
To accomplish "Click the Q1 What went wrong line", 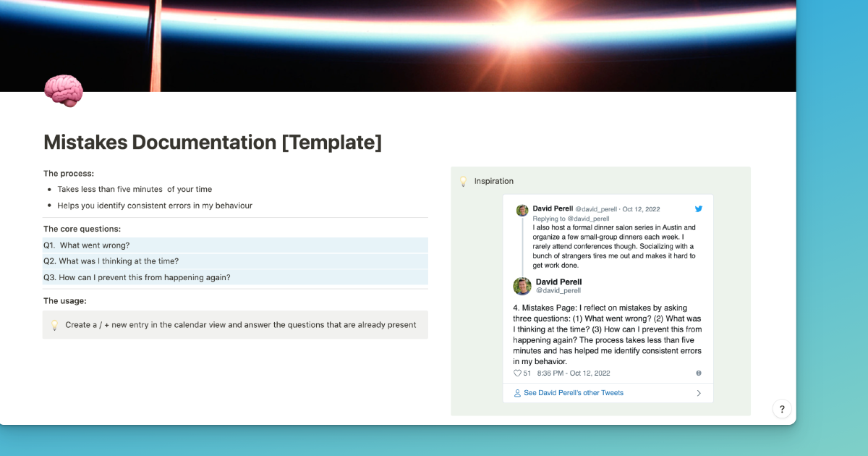I will pos(87,245).
